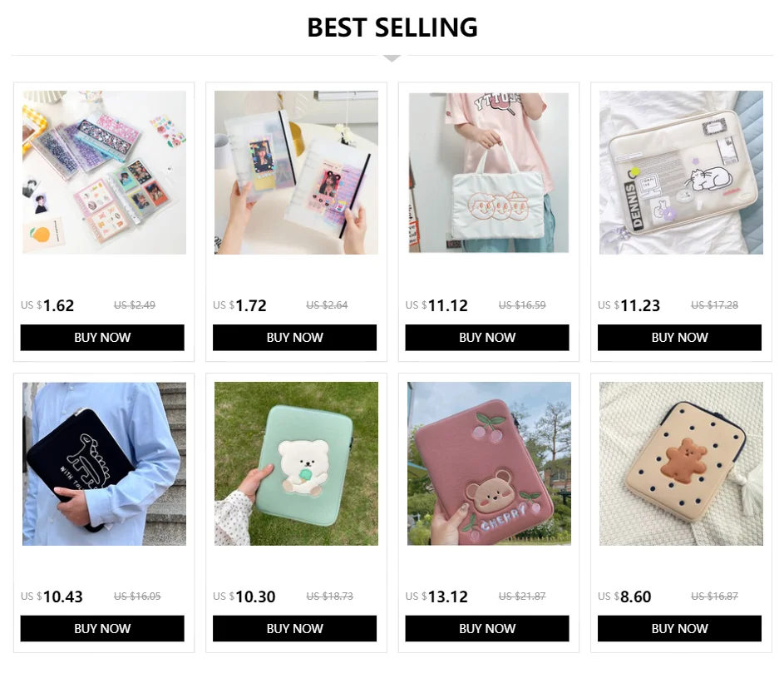
Task: Open the mint green bear pouch image
Action: coord(297,464)
